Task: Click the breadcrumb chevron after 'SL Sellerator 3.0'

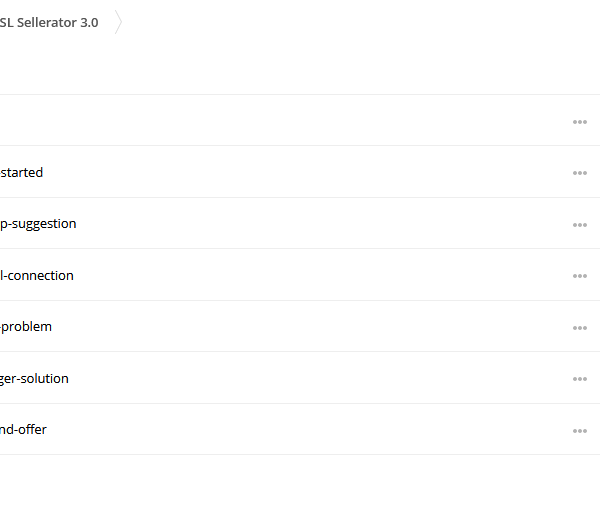Action: click(x=118, y=22)
